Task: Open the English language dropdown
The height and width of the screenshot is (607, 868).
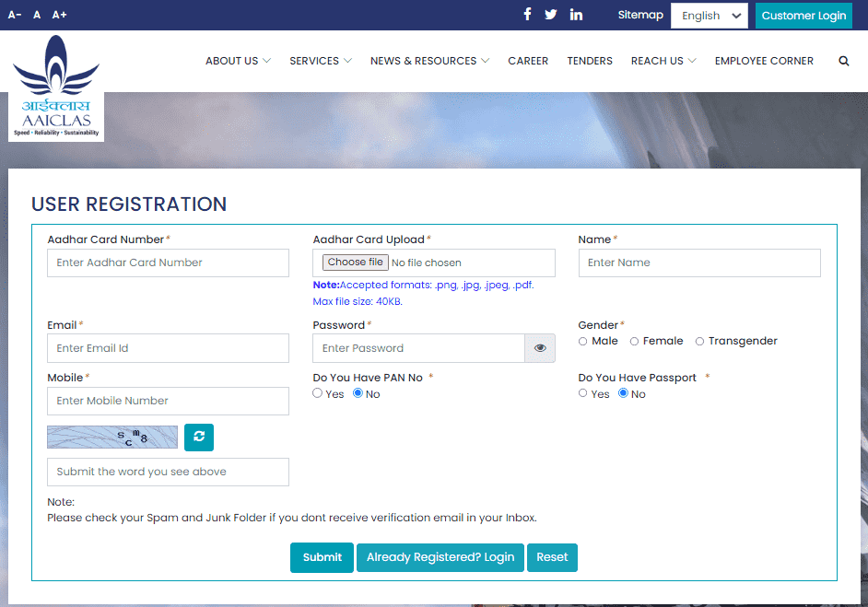Action: click(x=709, y=16)
